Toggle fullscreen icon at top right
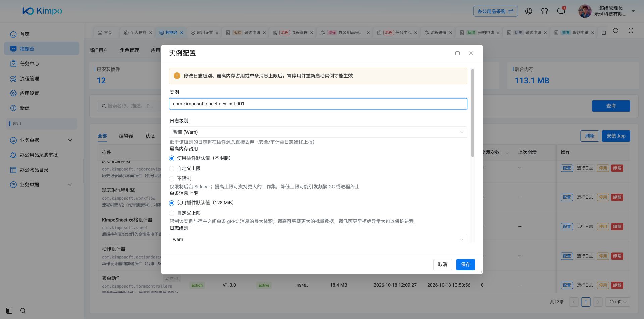This screenshot has height=319, width=644. pos(631,31)
